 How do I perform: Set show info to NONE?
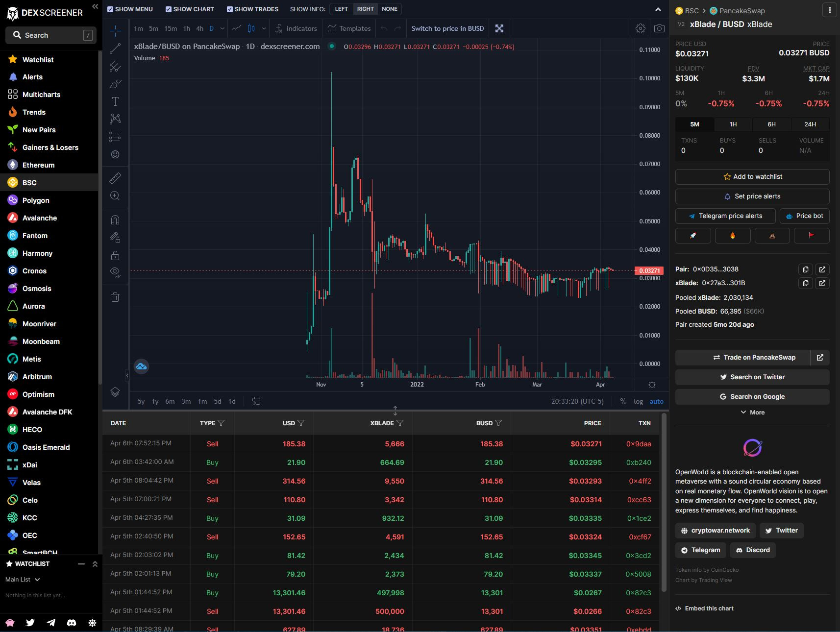click(x=390, y=9)
